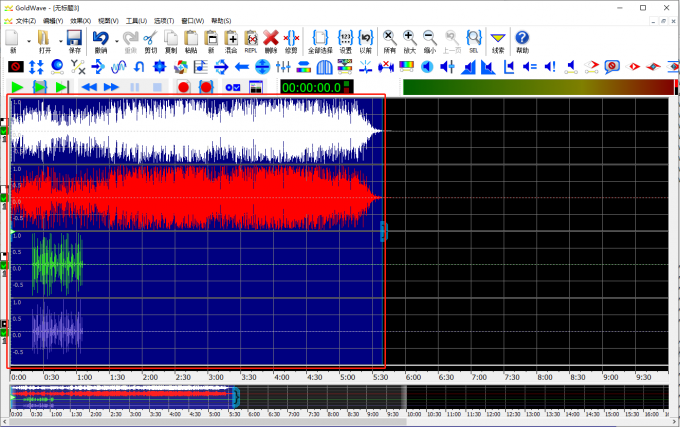Screen dimensions: 680x427
Task: Click the speaker with vertical slider volume icon
Action: [447, 67]
